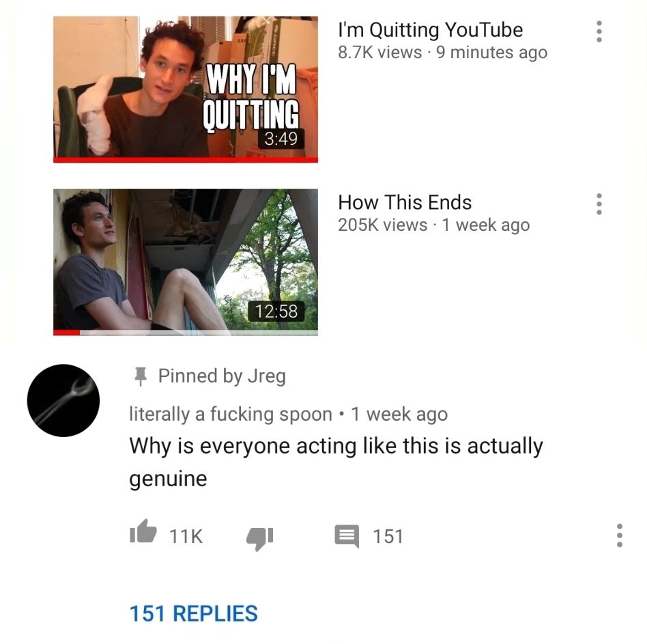Image resolution: width=647 pixels, height=644 pixels.
Task: Open options menu for How This Ends
Action: (599, 204)
